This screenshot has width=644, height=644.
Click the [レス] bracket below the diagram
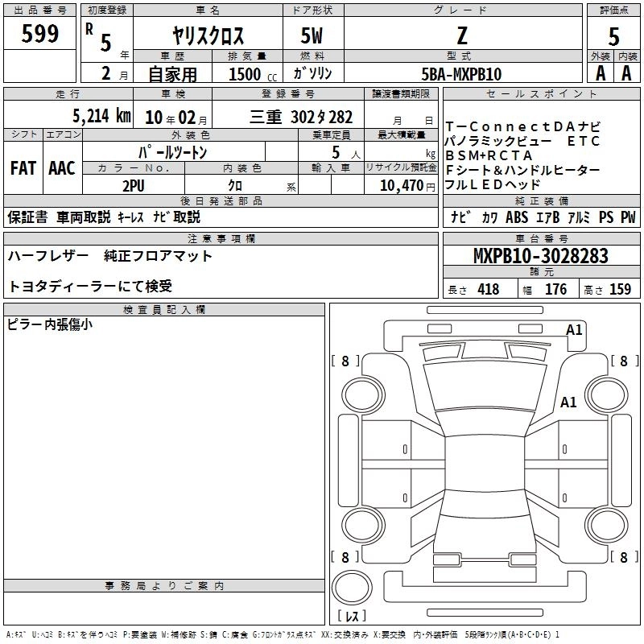pos(351,617)
